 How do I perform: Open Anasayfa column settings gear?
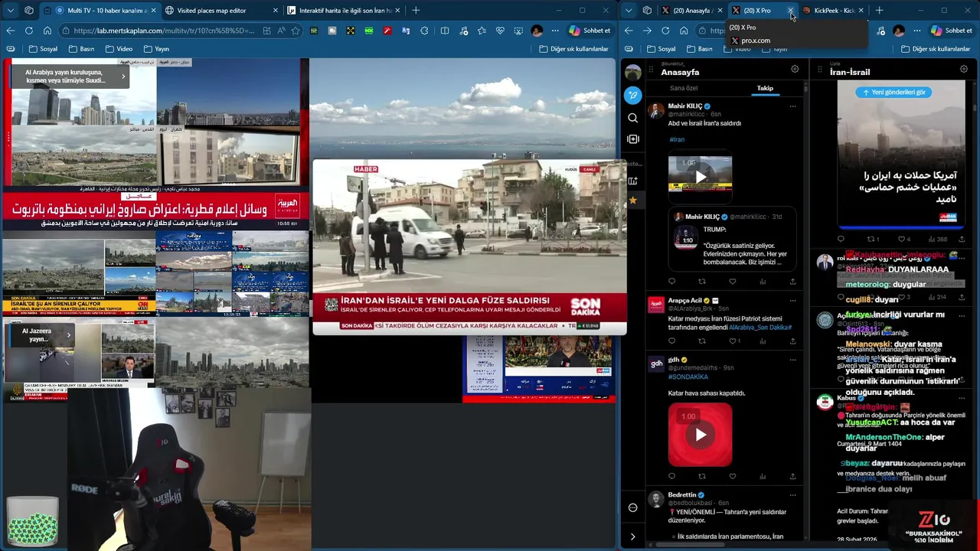pos(795,69)
